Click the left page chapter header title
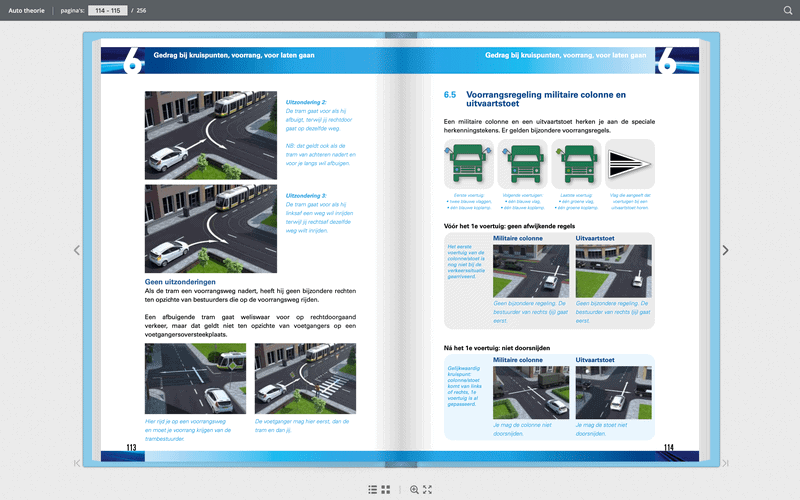This screenshot has width=800, height=500. pos(234,55)
